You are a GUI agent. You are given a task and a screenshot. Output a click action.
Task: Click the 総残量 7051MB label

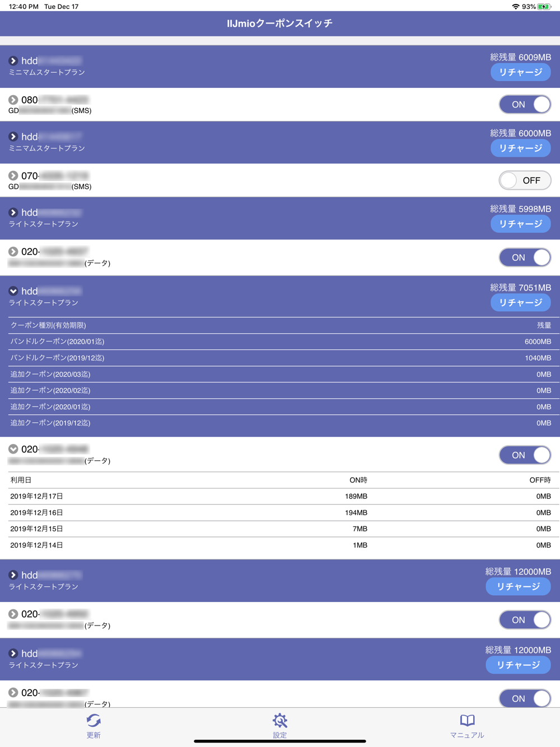521,287
